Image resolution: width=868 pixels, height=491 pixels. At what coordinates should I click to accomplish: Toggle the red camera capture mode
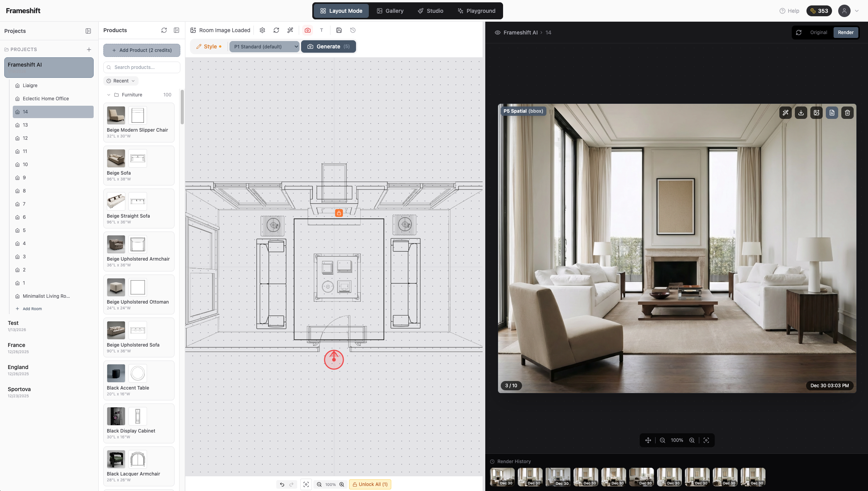[x=308, y=30]
